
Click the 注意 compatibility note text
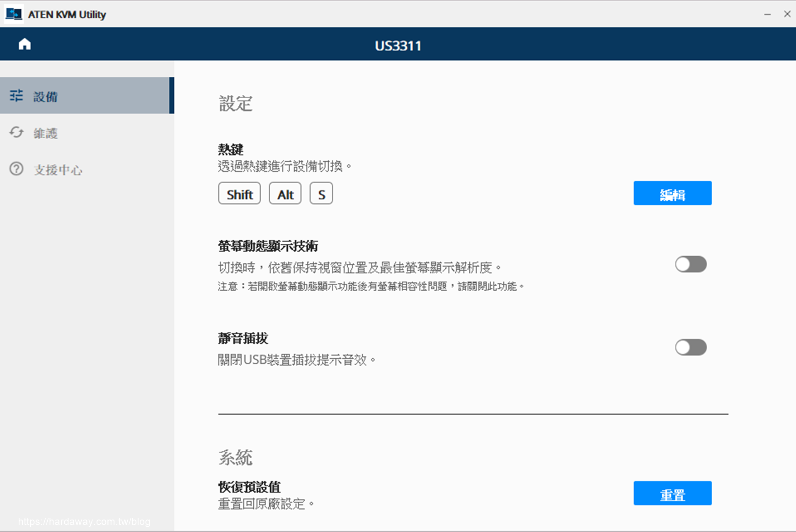coord(371,286)
